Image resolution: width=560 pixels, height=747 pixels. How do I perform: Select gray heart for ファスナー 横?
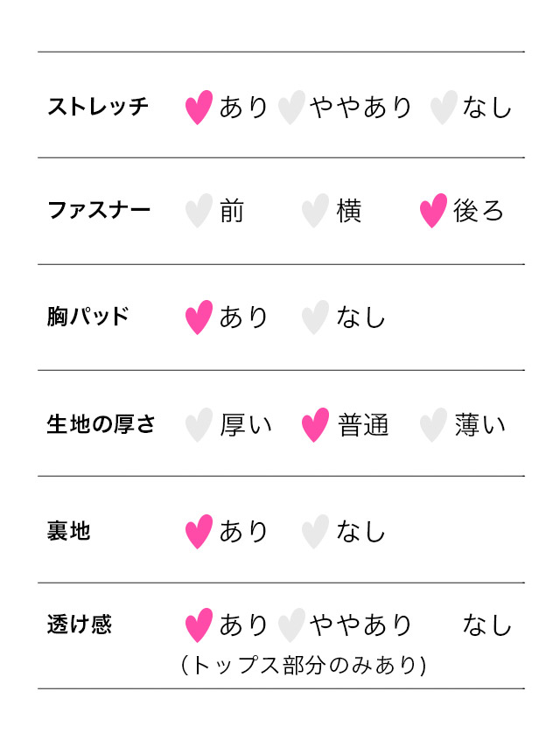(x=315, y=211)
